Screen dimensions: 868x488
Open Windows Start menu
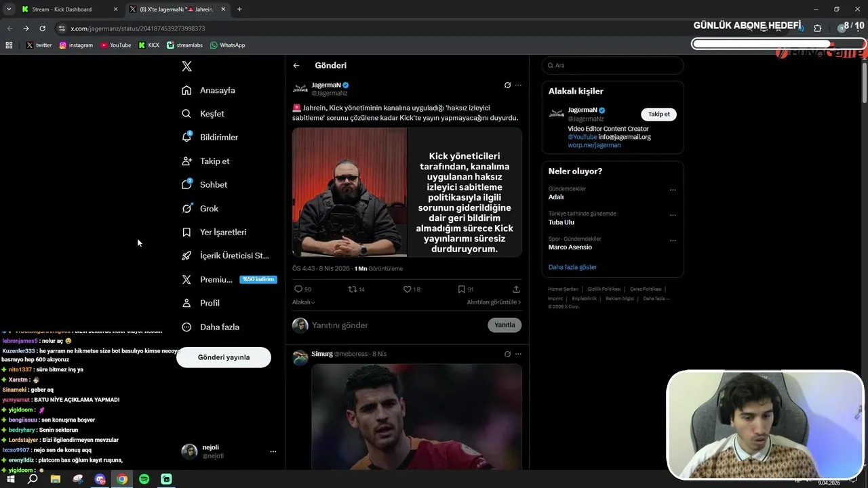click(x=11, y=479)
